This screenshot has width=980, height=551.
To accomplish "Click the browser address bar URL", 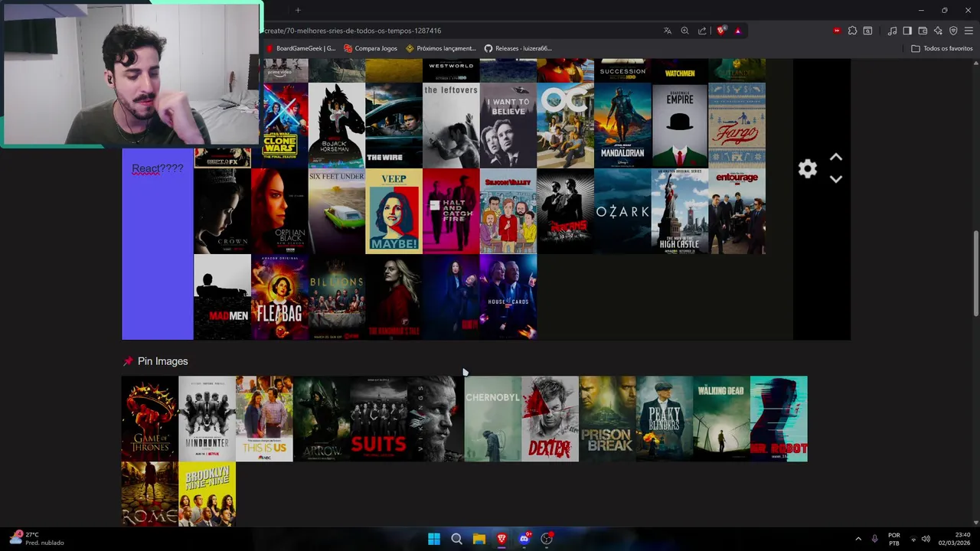I will coord(353,31).
